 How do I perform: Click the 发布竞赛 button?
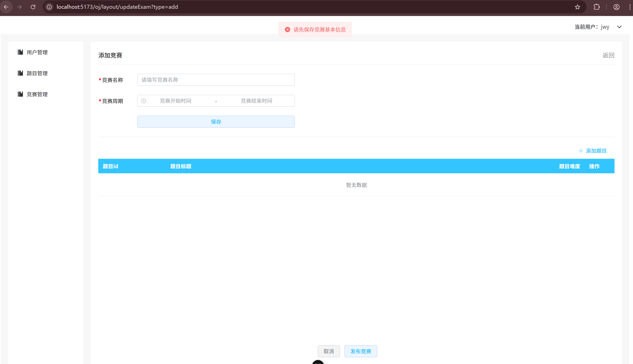(361, 351)
